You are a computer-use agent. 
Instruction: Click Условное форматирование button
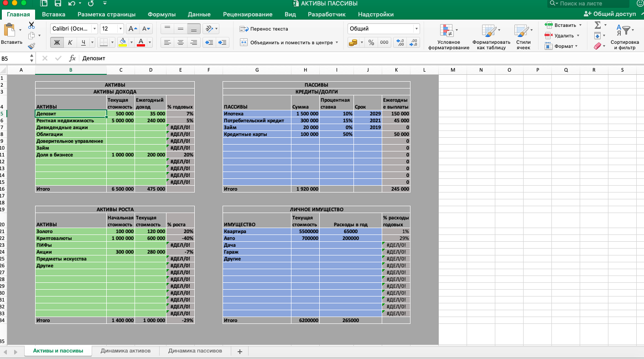pyautogui.click(x=449, y=36)
